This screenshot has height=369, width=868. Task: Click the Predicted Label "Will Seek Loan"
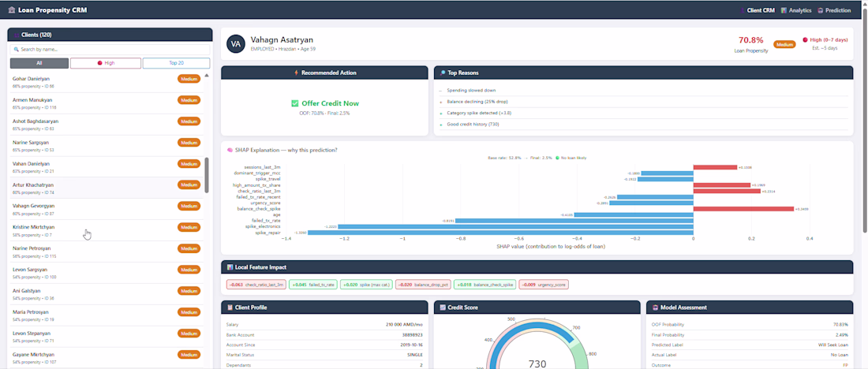pyautogui.click(x=834, y=345)
